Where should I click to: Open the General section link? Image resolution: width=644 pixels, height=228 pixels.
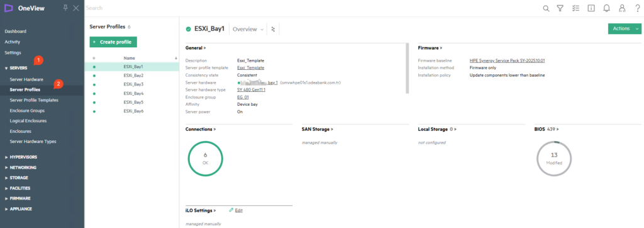coord(196,48)
